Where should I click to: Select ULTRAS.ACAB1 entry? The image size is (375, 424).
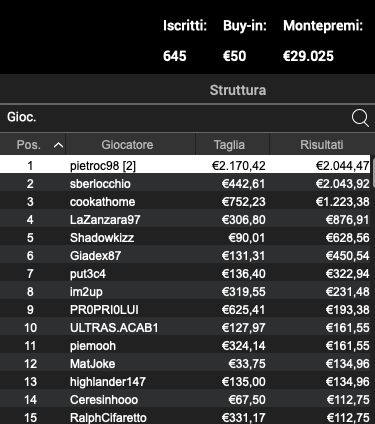click(185, 327)
